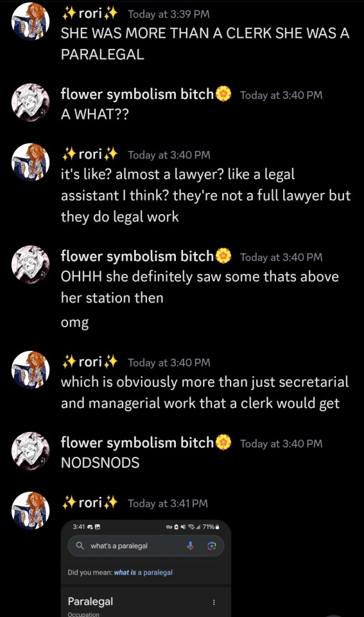
Task: Select the "SHE WAS MORE THAN A CLERK" message
Action: tap(205, 44)
